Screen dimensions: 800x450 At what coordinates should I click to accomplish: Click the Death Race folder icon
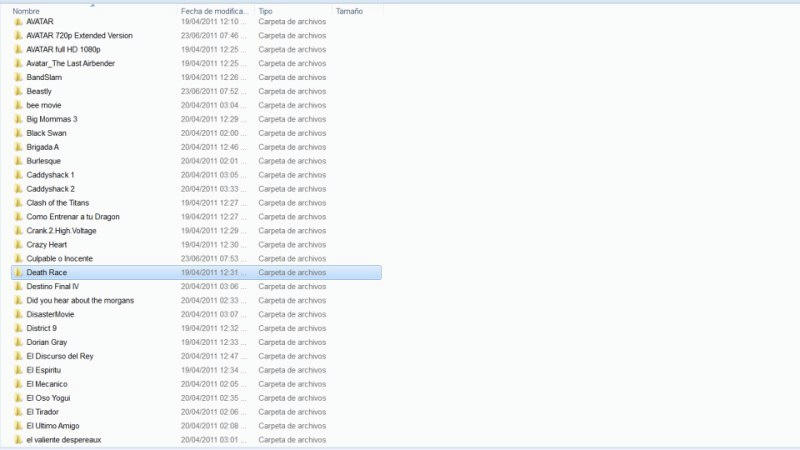pos(18,272)
